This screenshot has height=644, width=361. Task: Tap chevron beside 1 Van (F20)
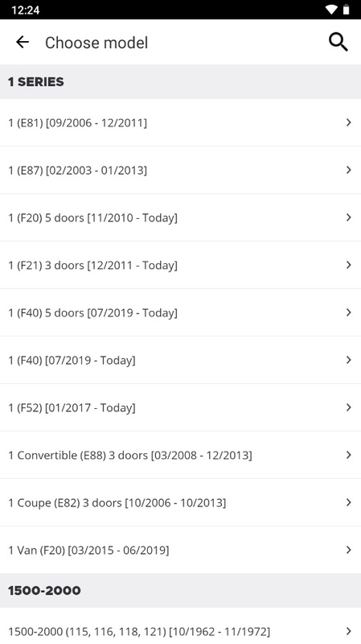[x=348, y=550]
